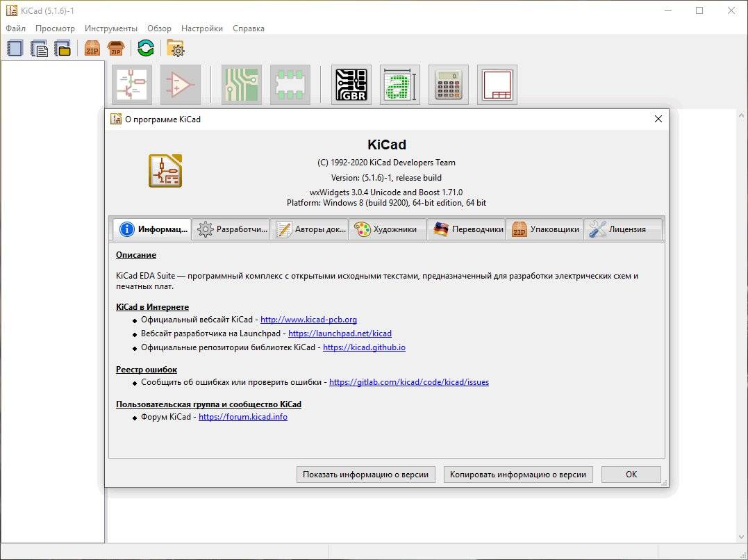This screenshot has height=560, width=748.
Task: Open the Footprint Editor icon
Action: click(x=290, y=85)
